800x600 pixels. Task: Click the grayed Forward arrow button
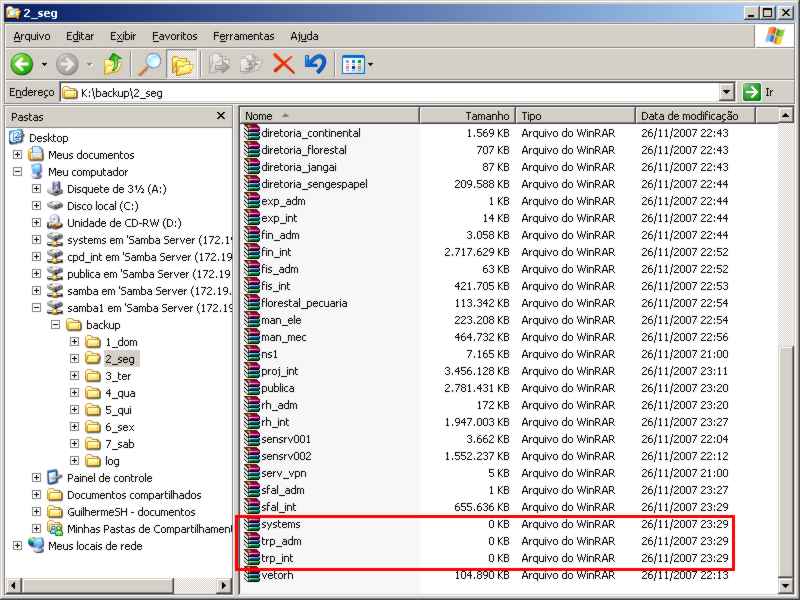[67, 64]
